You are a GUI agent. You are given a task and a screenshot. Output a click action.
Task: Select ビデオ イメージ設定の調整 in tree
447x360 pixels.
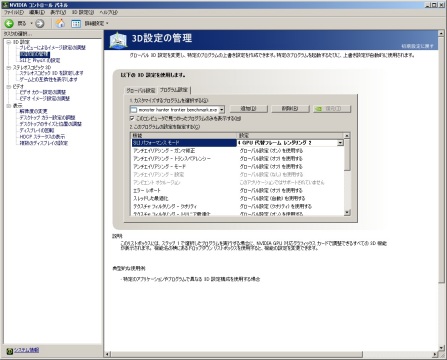(x=44, y=98)
